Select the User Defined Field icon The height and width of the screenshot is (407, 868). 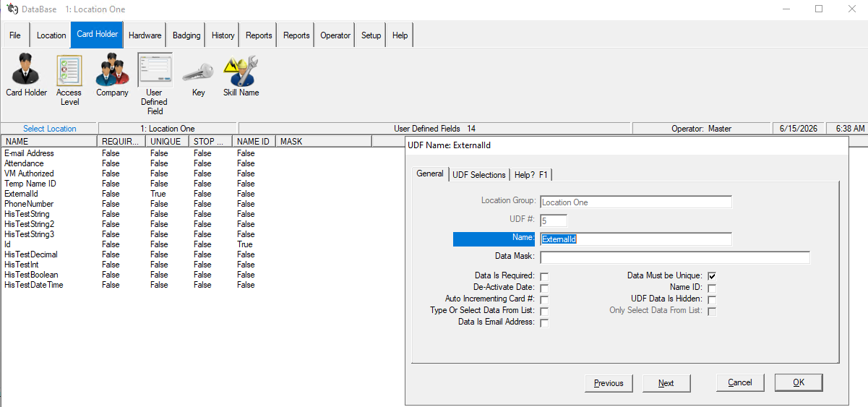pos(155,70)
